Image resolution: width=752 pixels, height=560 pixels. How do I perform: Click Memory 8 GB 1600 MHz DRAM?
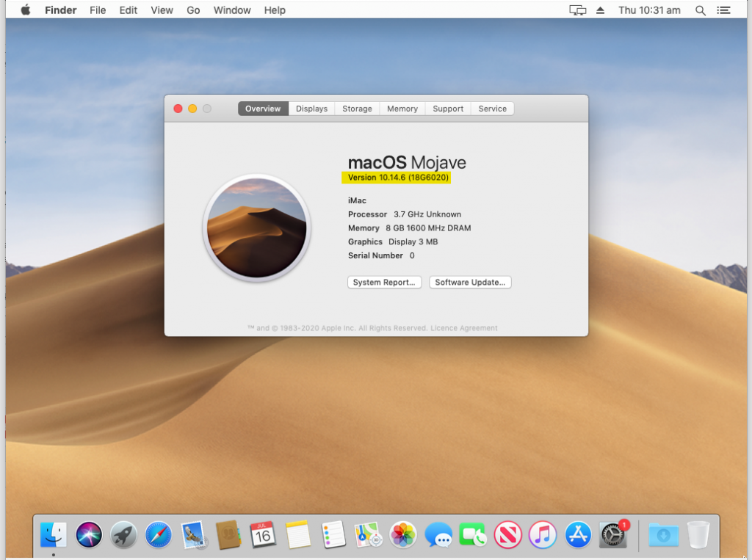pos(409,228)
